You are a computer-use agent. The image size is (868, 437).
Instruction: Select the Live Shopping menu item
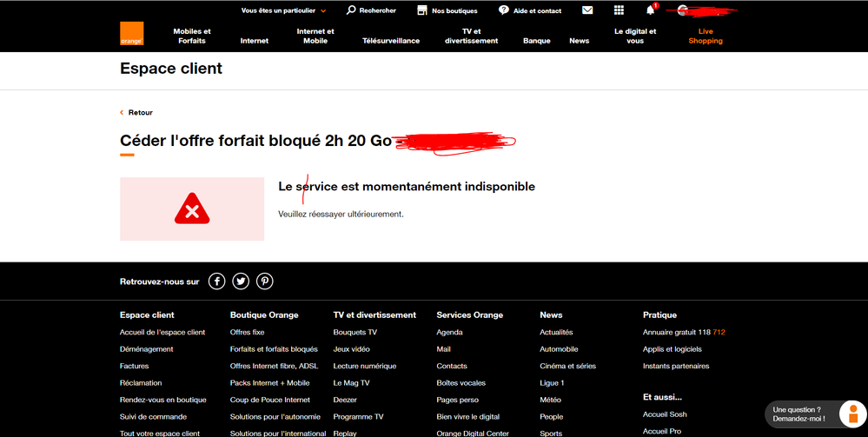705,36
